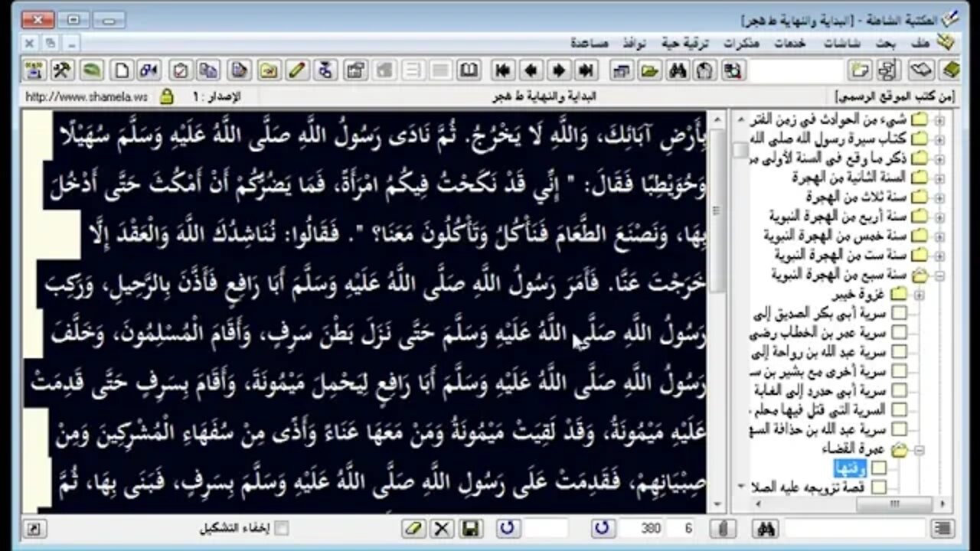The width and height of the screenshot is (980, 551).
Task: Expand the سنة ست من الهجرة النبوية node
Action: tap(939, 255)
